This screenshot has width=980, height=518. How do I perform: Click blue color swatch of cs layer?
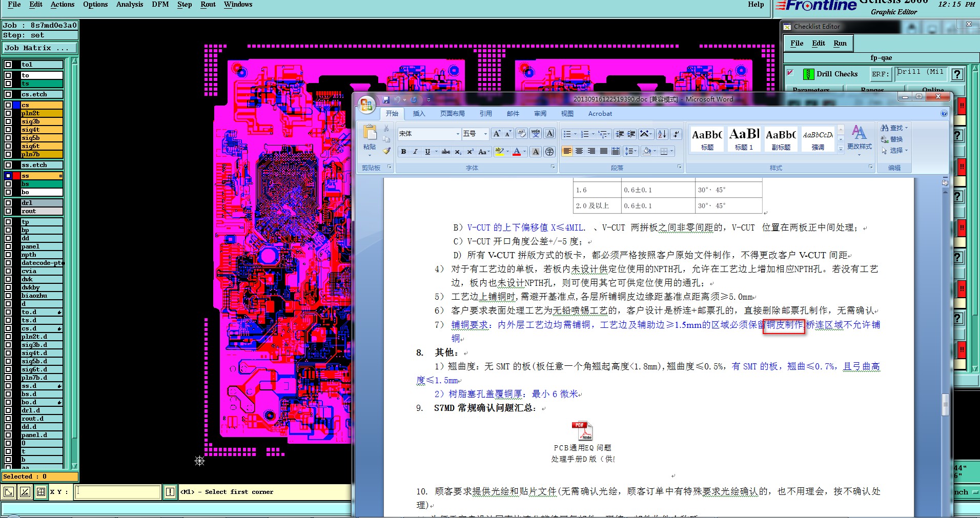coord(16,105)
